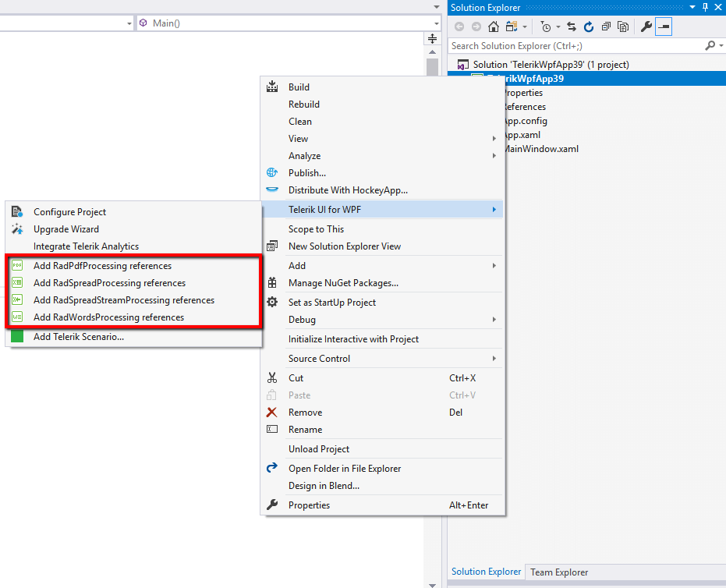Screen dimensions: 726x588
Task: Select the Solution 'TelerikWpfApp39' node
Action: 551,65
